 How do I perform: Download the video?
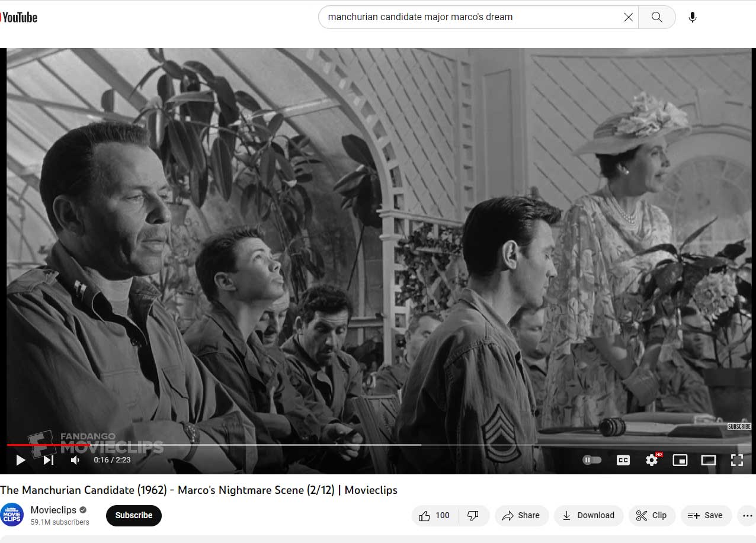tap(588, 515)
